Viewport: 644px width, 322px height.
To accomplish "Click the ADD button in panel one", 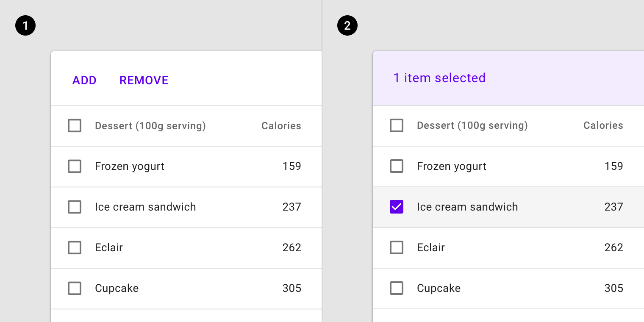I will pos(84,80).
